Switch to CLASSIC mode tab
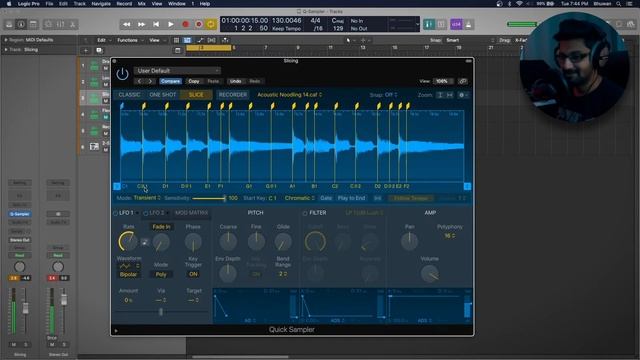 [x=129, y=95]
